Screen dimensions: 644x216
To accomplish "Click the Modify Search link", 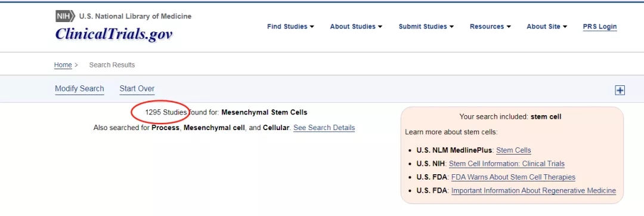I will click(x=79, y=89).
